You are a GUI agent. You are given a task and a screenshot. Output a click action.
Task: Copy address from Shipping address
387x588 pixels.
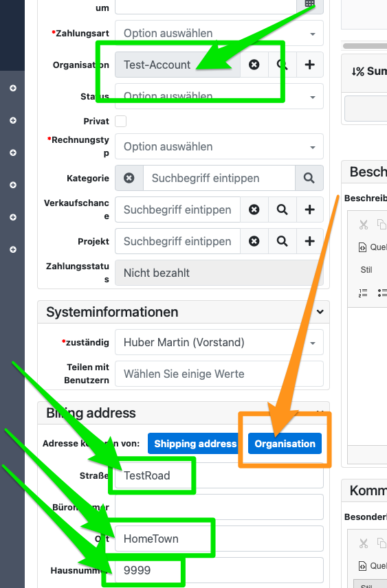point(196,444)
